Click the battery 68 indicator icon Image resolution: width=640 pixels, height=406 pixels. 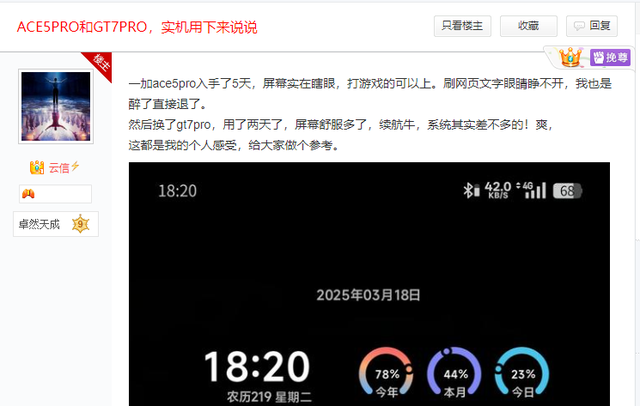pyautogui.click(x=567, y=191)
